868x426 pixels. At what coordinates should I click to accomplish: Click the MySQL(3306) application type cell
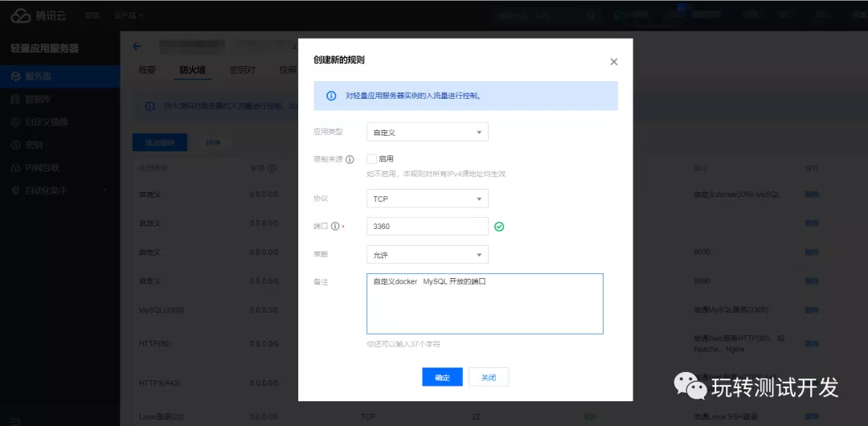(x=162, y=309)
